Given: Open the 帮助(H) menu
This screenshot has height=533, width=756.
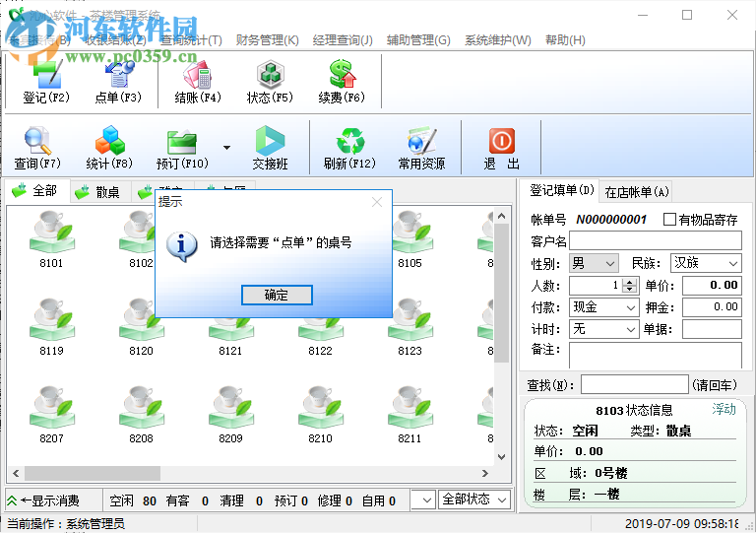Looking at the screenshot, I should pos(565,40).
